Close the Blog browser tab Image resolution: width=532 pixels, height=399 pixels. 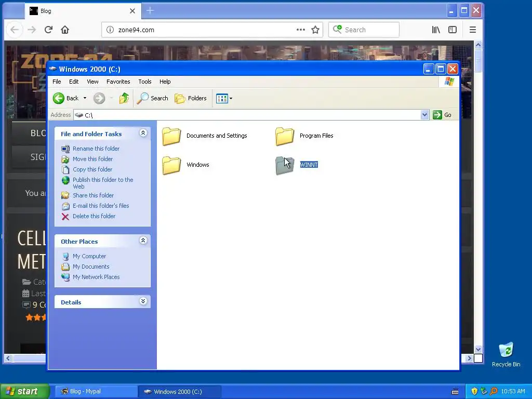tap(132, 11)
